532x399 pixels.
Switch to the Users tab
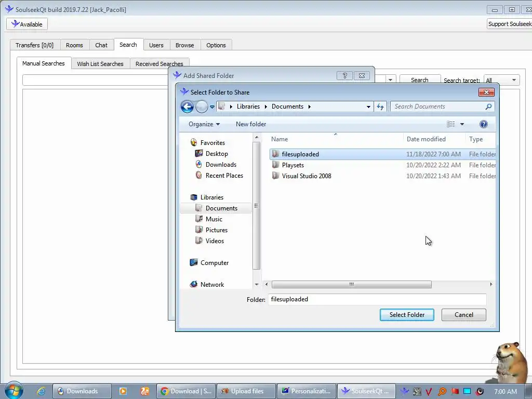pos(156,45)
